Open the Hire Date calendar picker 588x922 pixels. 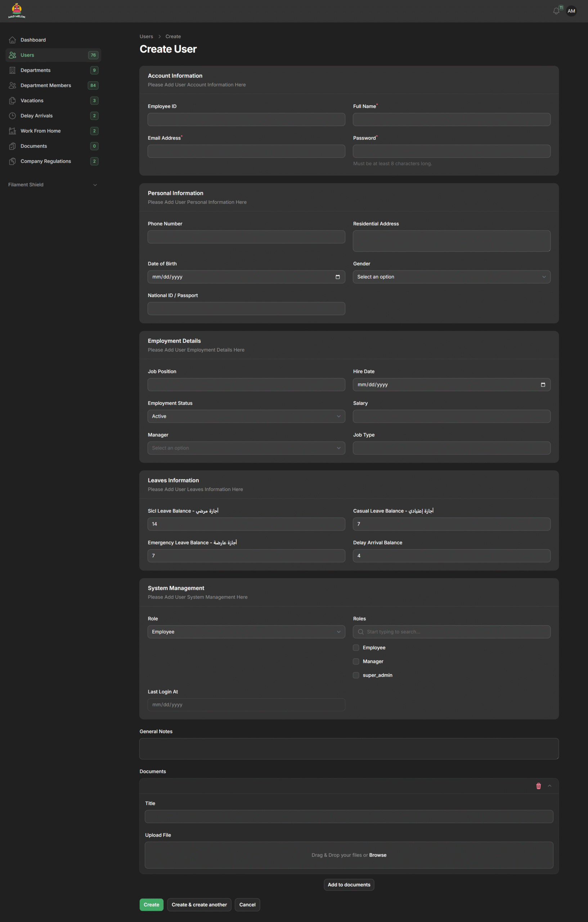[x=542, y=384]
